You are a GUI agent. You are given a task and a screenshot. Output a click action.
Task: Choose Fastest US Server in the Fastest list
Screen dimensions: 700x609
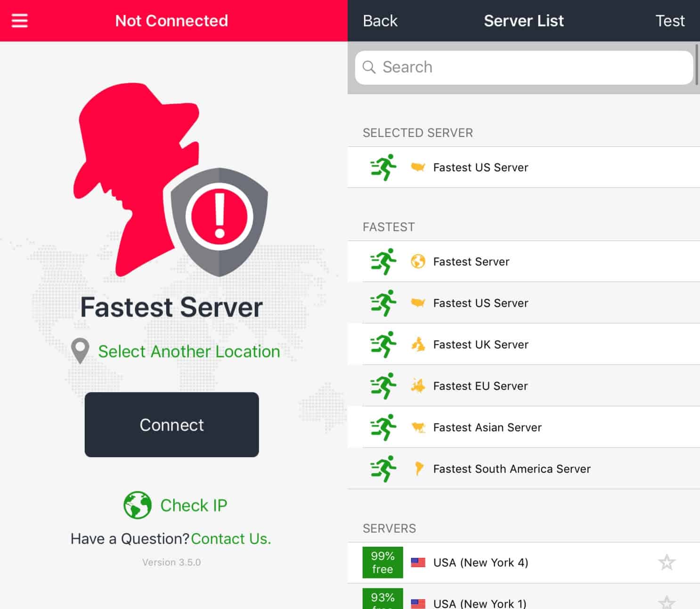(524, 303)
